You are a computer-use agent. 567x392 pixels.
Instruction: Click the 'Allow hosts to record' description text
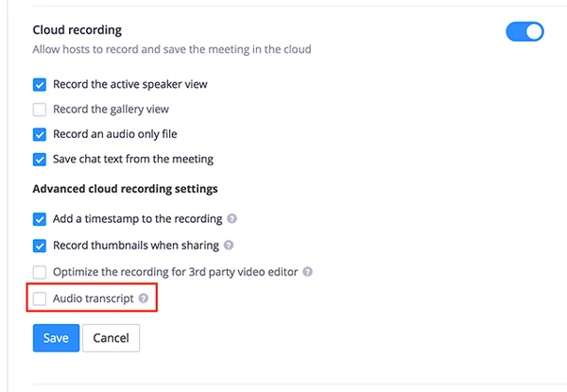[172, 49]
